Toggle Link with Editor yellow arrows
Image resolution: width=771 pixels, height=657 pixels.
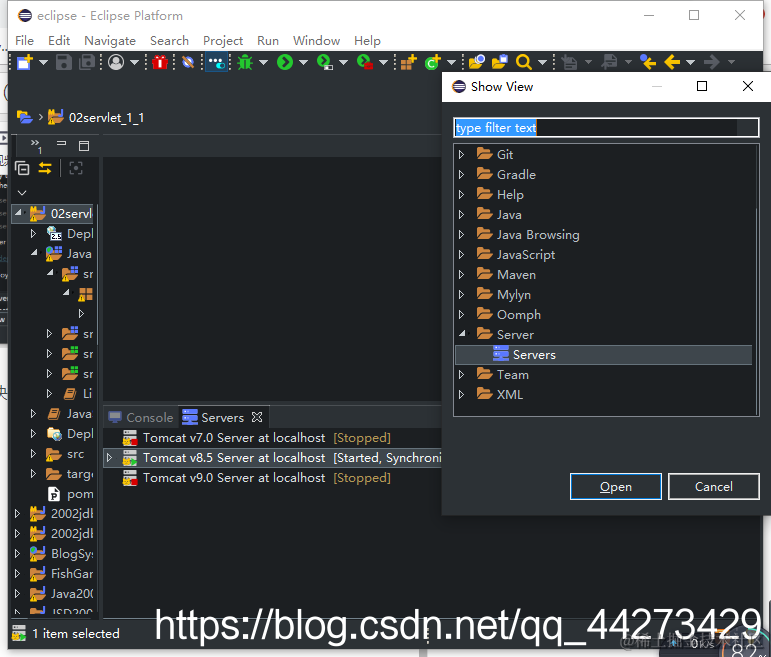click(x=45, y=169)
